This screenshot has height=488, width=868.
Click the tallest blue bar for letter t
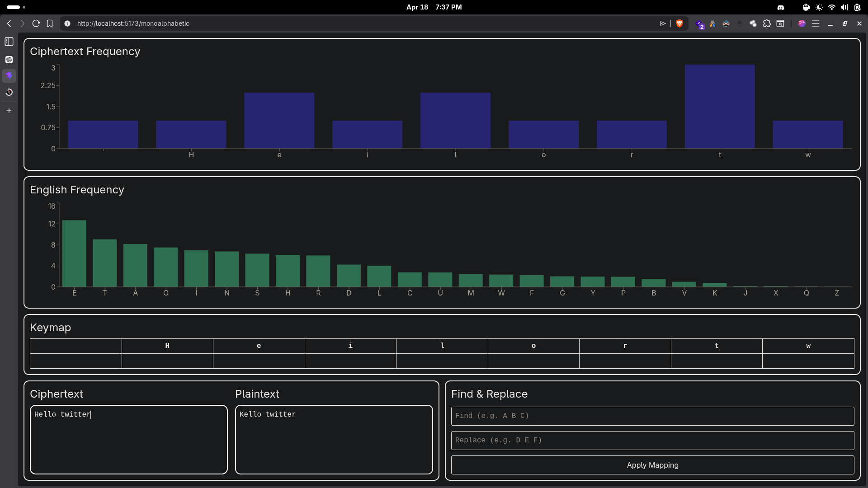[x=719, y=107]
